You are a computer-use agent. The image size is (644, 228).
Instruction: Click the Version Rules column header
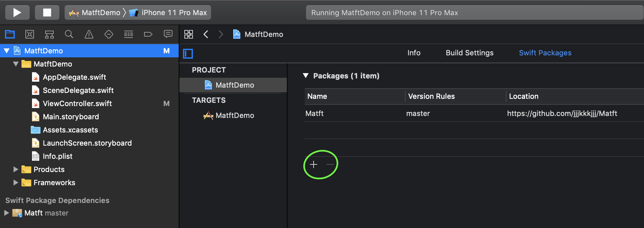tap(456, 97)
